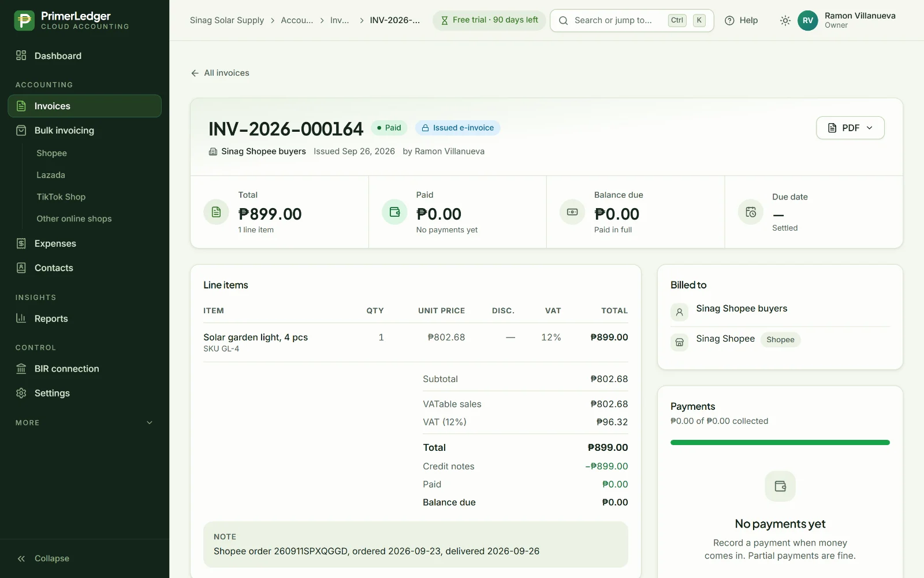924x578 pixels.
Task: Go to Shopee bulk invoicing
Action: point(51,153)
